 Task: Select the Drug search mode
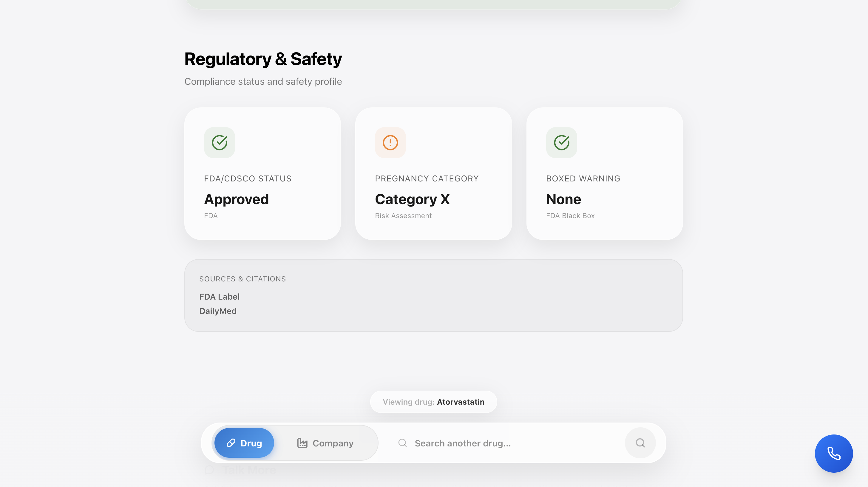pyautogui.click(x=244, y=443)
